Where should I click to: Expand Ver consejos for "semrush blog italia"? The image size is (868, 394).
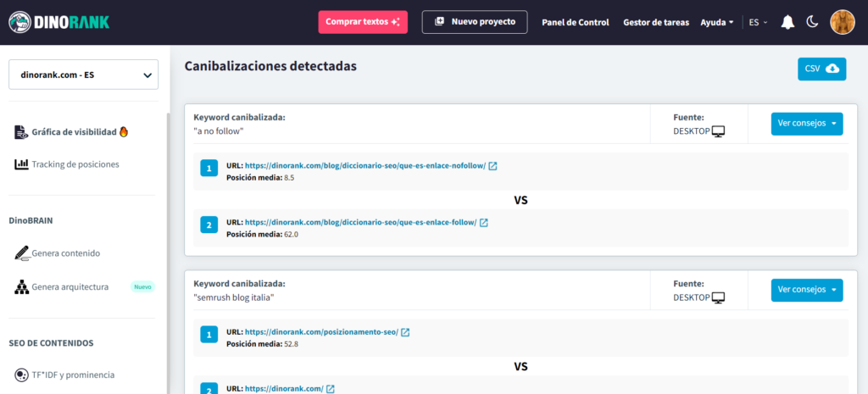click(x=807, y=290)
